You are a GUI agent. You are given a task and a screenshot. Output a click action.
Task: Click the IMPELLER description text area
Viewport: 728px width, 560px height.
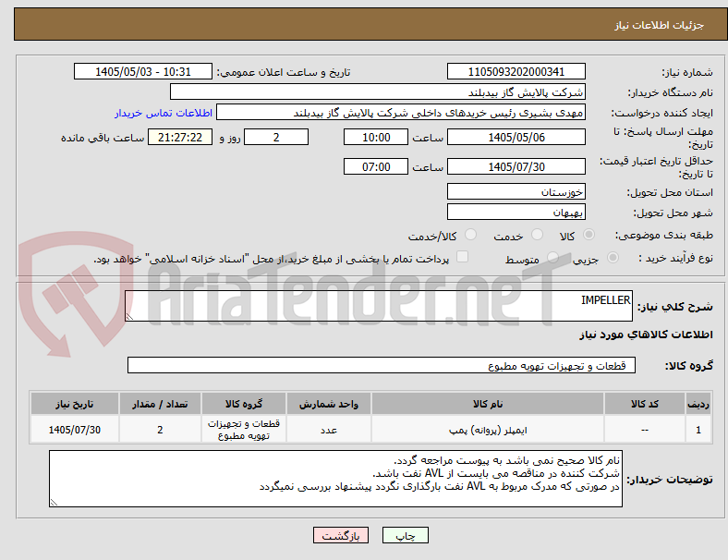point(379,306)
